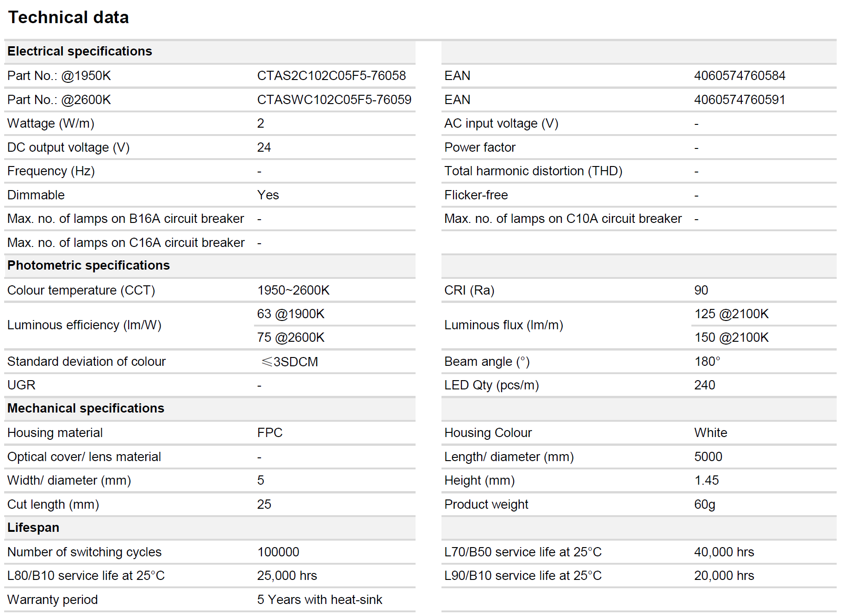Click the Technical data heading

pyautogui.click(x=68, y=18)
